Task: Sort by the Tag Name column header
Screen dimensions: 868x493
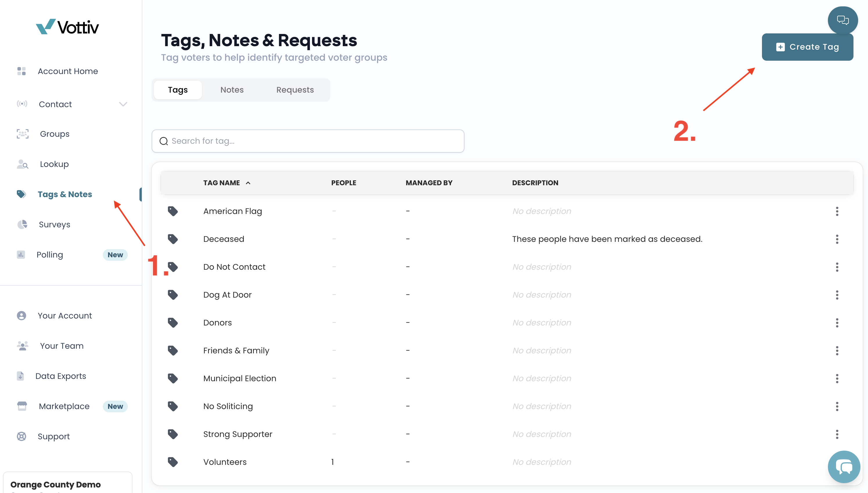Action: pos(227,183)
